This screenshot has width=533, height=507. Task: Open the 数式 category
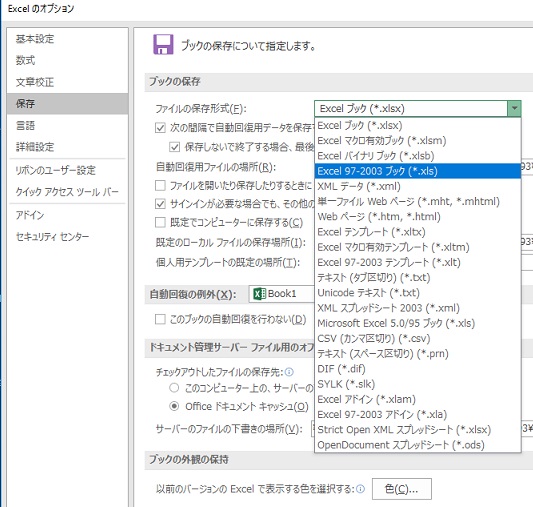[x=67, y=60]
